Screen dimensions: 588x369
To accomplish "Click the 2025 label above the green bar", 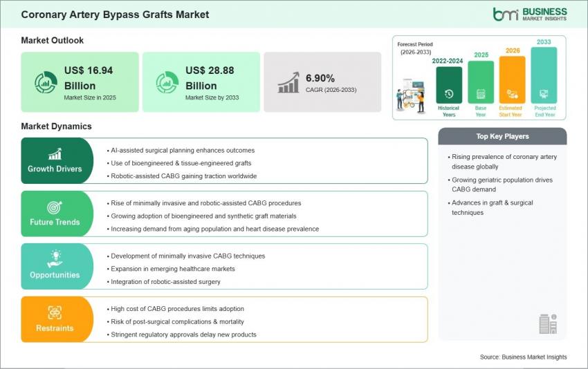I will tap(481, 55).
